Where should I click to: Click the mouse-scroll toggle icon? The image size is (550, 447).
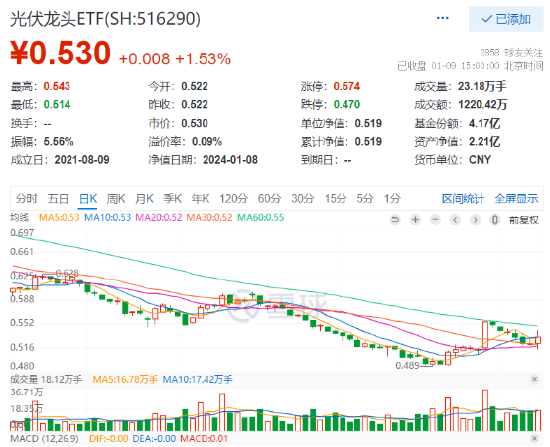(495, 220)
